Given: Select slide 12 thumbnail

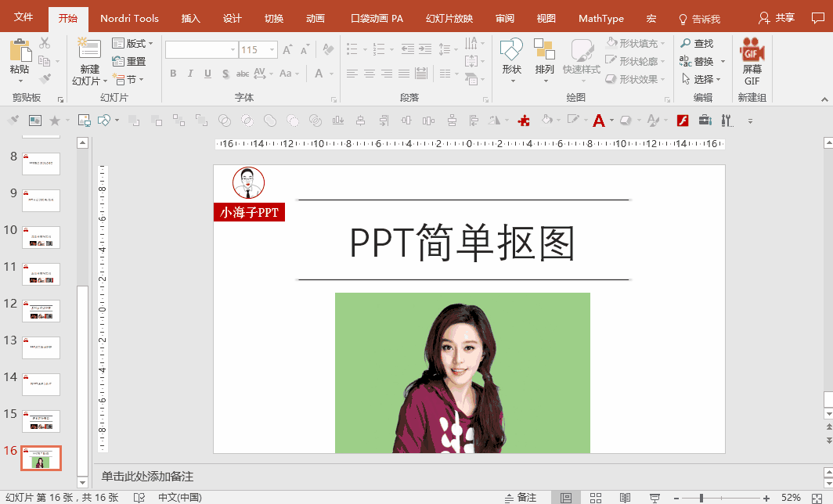Looking at the screenshot, I should click(x=41, y=311).
